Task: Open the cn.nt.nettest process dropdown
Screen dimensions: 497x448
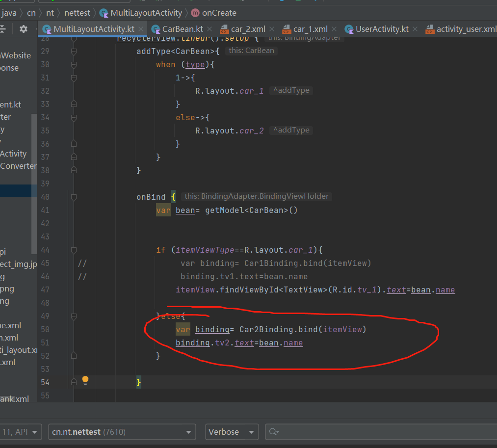Action: (122, 432)
